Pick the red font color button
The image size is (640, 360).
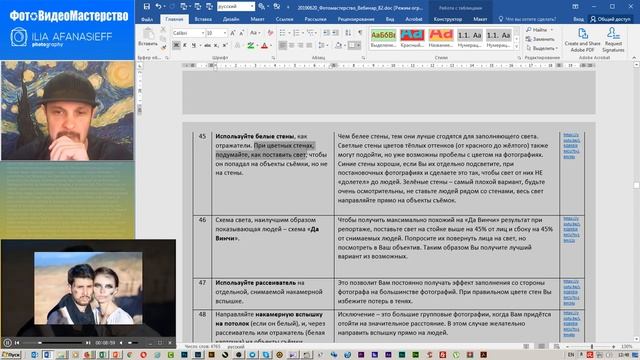pyautogui.click(x=264, y=45)
